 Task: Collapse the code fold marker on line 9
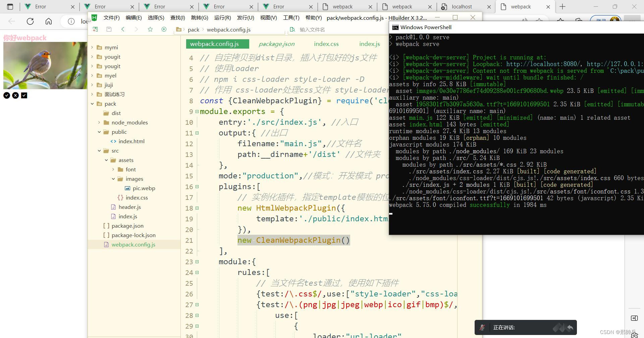[197, 112]
